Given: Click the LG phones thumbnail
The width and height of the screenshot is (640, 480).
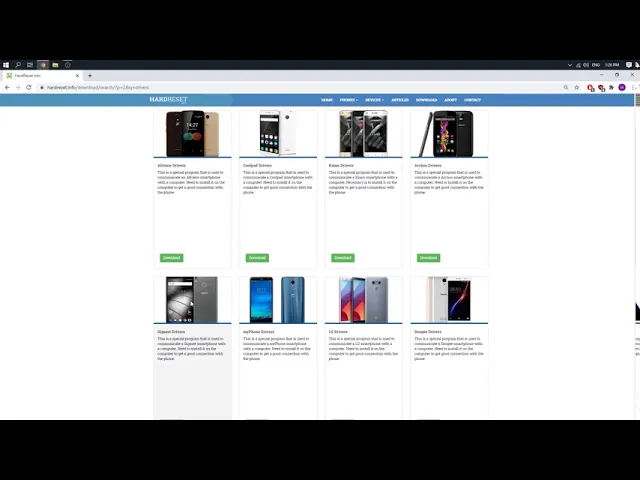Looking at the screenshot, I should click(364, 300).
